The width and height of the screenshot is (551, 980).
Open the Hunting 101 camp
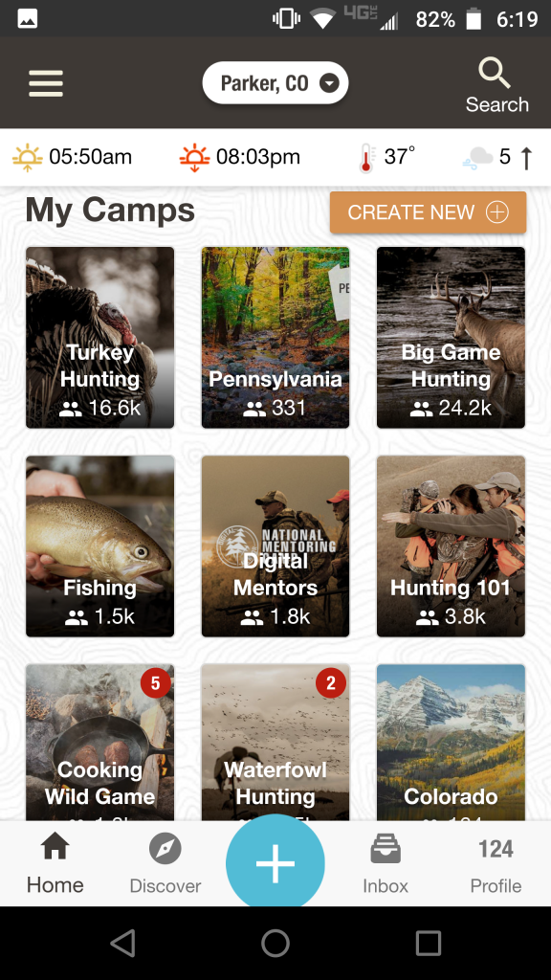(452, 546)
